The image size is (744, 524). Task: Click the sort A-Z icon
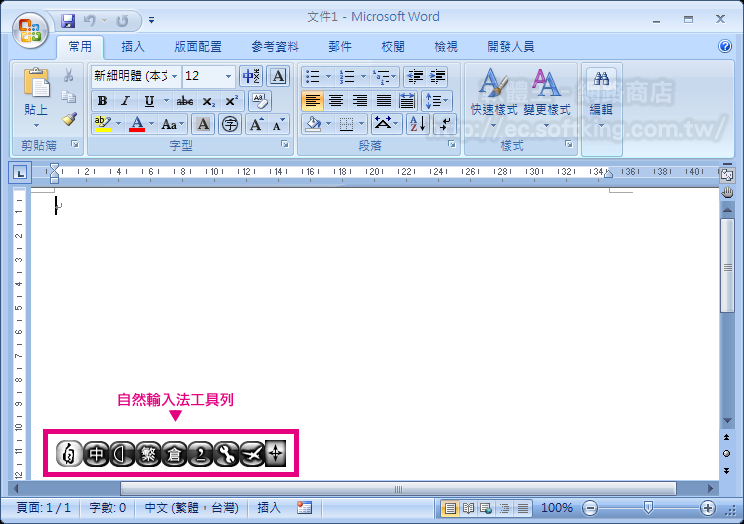[417, 124]
